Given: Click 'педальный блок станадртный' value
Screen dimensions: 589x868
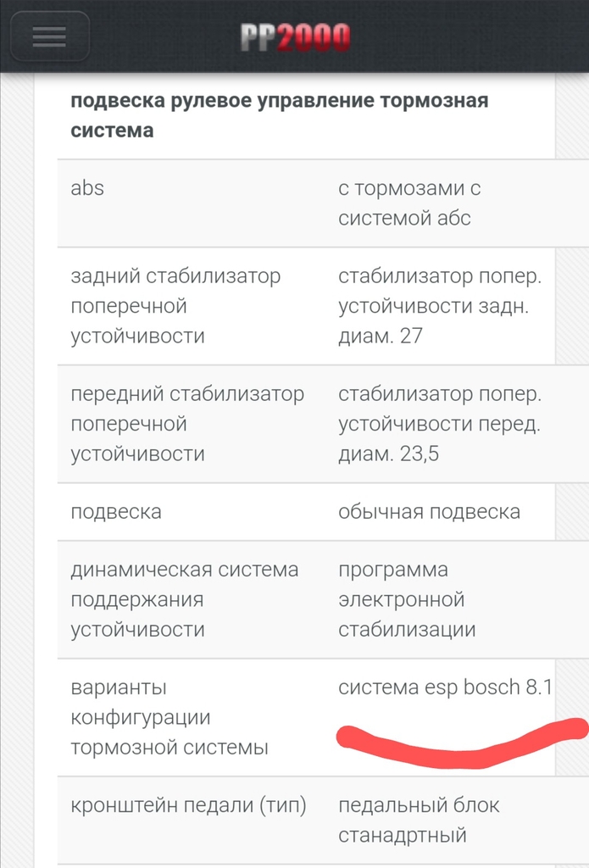Looking at the screenshot, I should [x=419, y=821].
